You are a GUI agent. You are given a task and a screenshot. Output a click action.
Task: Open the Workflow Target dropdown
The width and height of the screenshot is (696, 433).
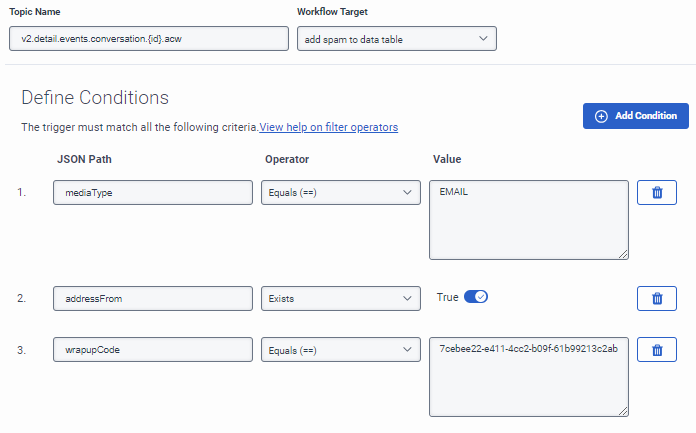[x=397, y=38]
